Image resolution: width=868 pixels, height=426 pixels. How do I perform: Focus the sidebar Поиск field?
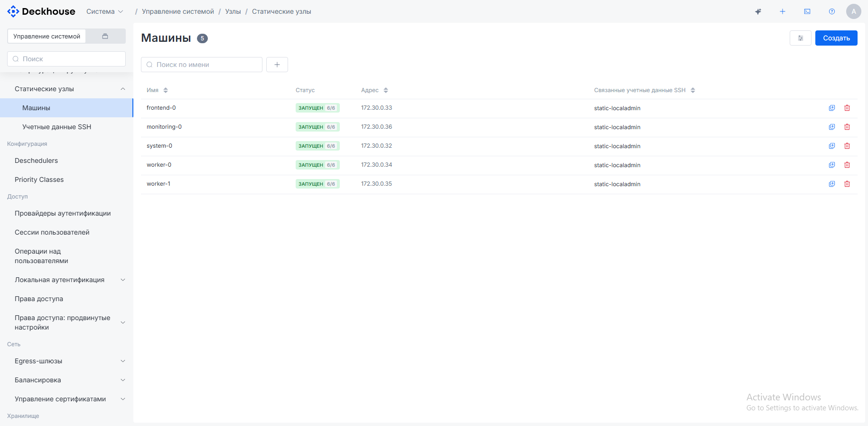[66, 59]
